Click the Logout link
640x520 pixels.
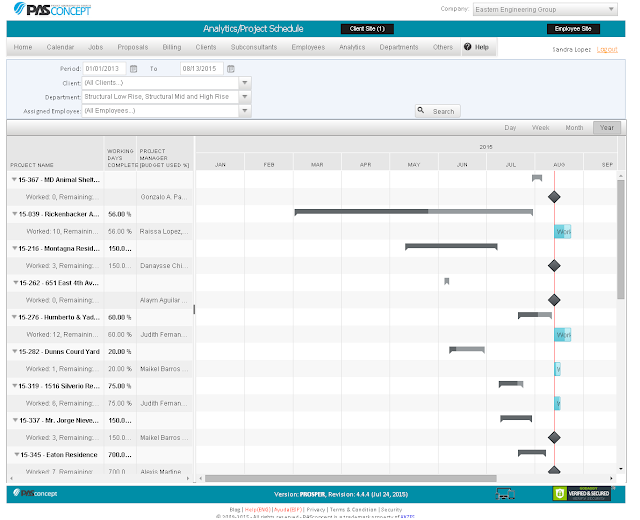coord(607,49)
